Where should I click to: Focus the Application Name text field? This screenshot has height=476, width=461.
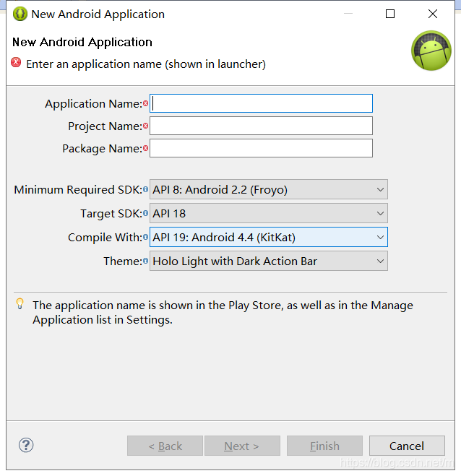tap(261, 103)
